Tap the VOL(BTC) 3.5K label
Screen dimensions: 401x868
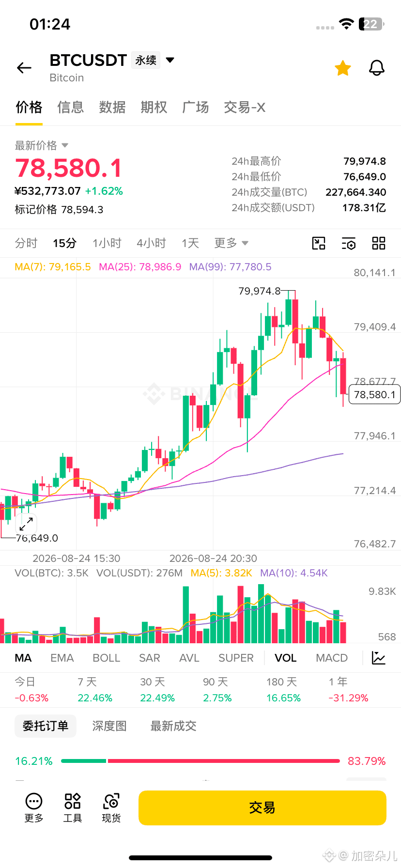coord(51,573)
